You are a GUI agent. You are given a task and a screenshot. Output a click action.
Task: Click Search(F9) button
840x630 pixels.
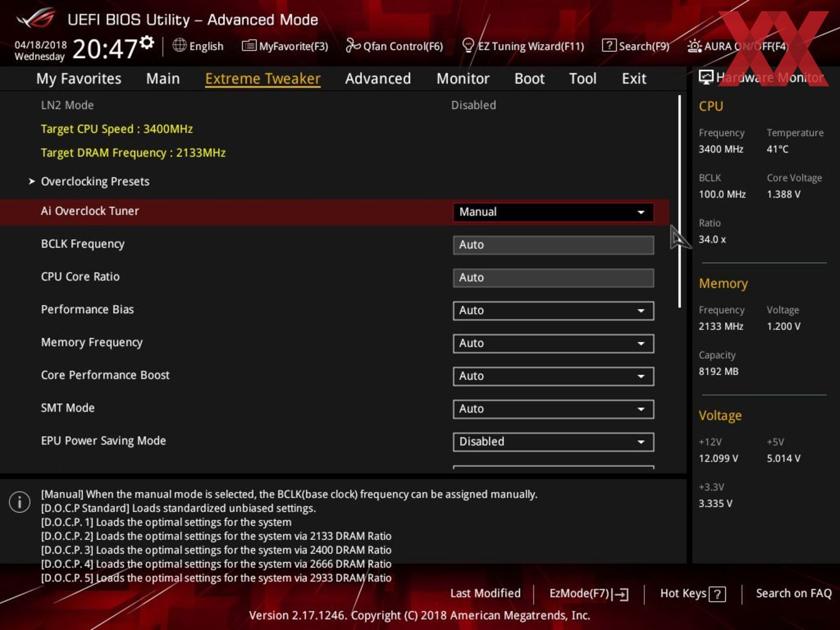[x=636, y=46]
